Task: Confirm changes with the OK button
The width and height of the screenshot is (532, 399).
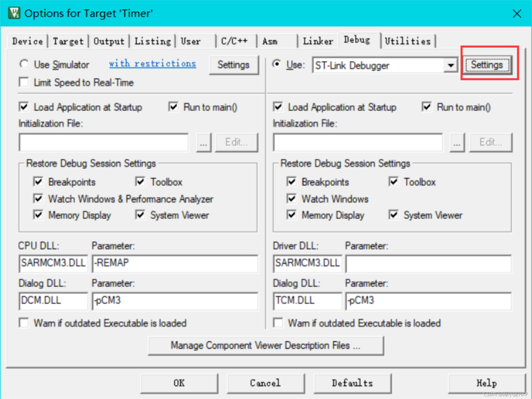Action: (x=179, y=383)
